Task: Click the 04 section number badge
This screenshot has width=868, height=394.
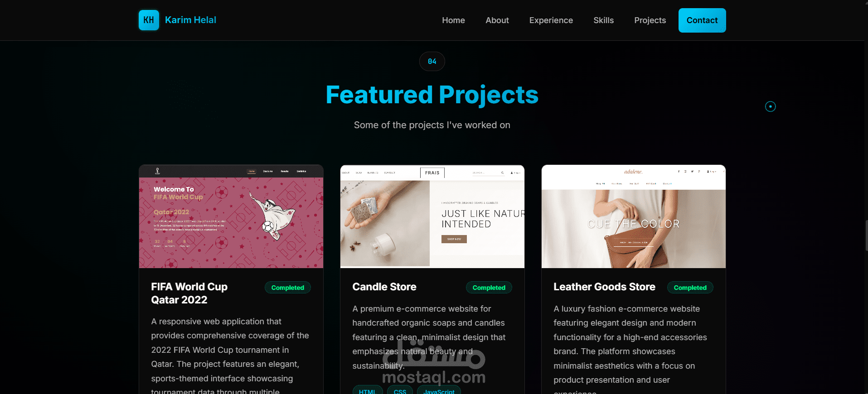Action: [x=432, y=62]
